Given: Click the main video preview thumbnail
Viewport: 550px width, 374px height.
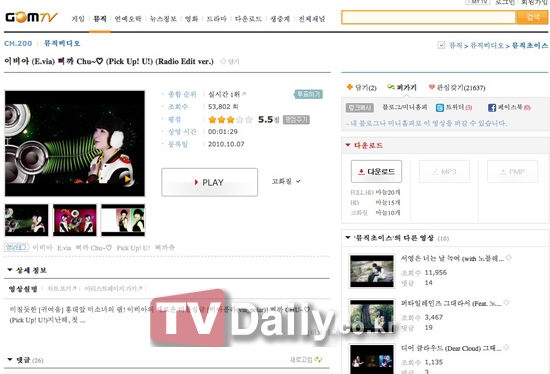Looking at the screenshot, I should point(75,143).
